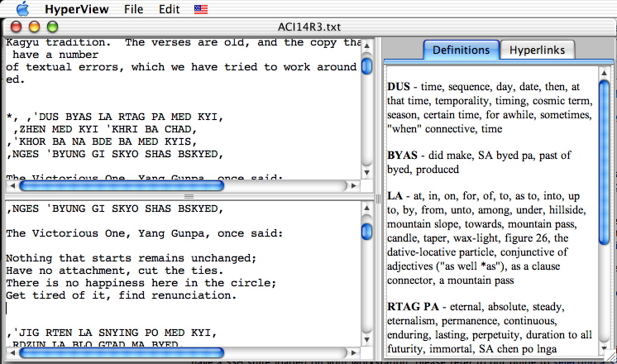
Task: Open the Apple menu
Action: tap(23, 8)
